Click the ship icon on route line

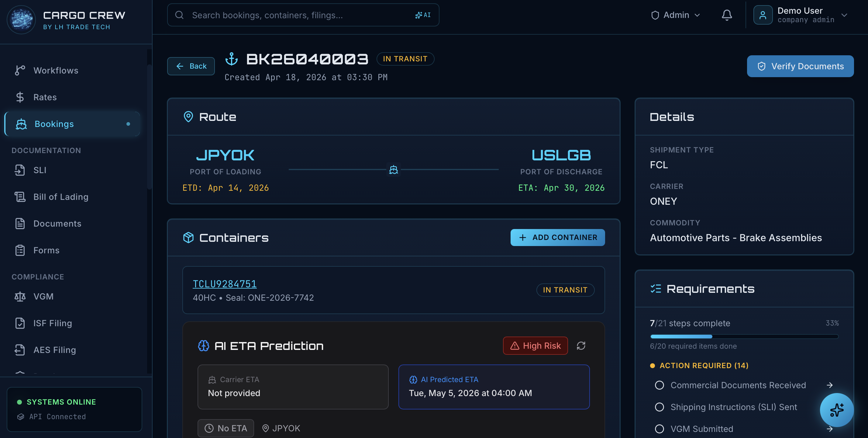tap(393, 169)
